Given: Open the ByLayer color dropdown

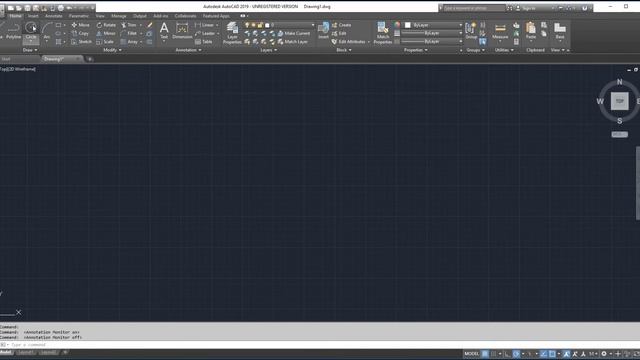Looking at the screenshot, I should (433, 25).
